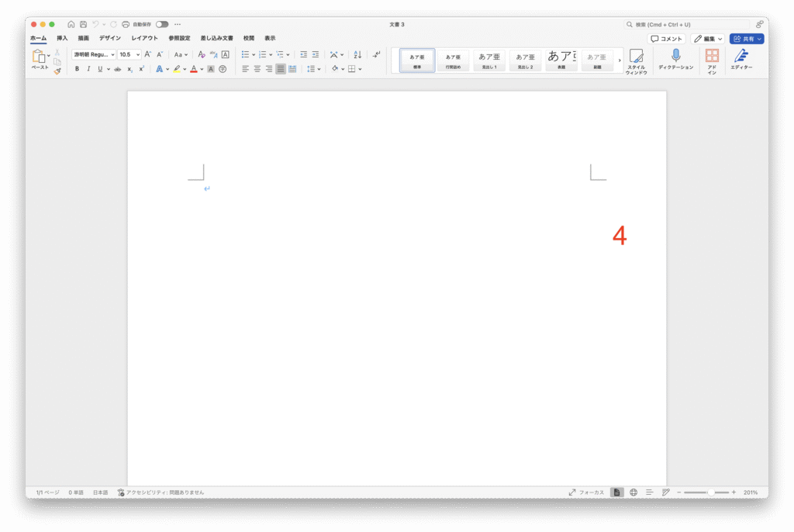Open the font name dropdown

tap(112, 54)
